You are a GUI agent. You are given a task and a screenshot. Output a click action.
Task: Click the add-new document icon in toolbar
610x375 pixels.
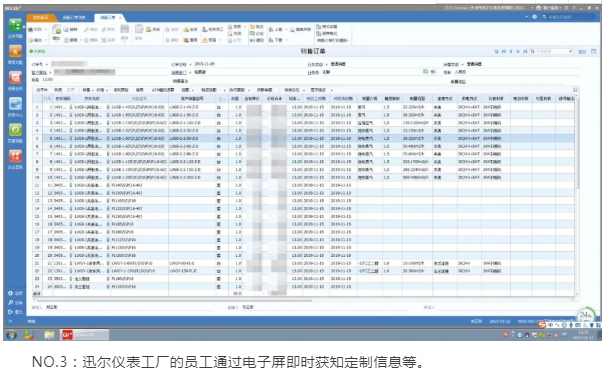(x=57, y=29)
